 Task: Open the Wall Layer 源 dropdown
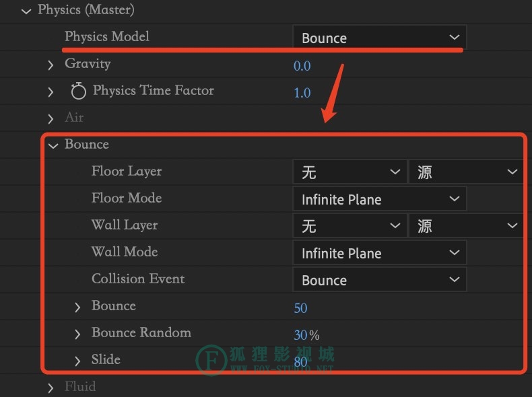466,225
